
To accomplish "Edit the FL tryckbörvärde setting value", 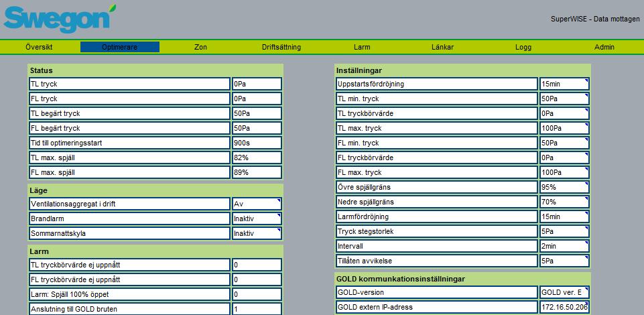I will [564, 157].
